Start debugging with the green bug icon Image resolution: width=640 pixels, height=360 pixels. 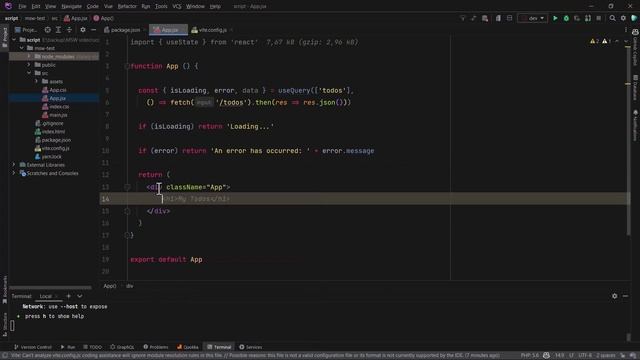(566, 18)
